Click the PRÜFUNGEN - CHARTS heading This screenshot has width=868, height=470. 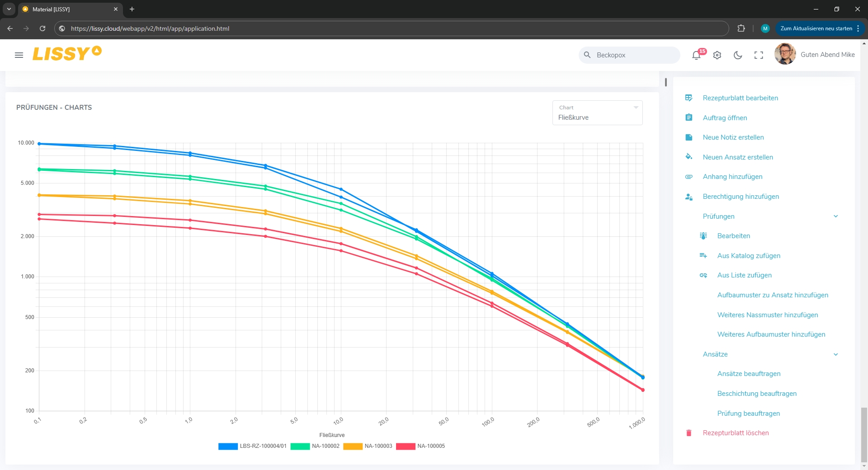point(54,108)
